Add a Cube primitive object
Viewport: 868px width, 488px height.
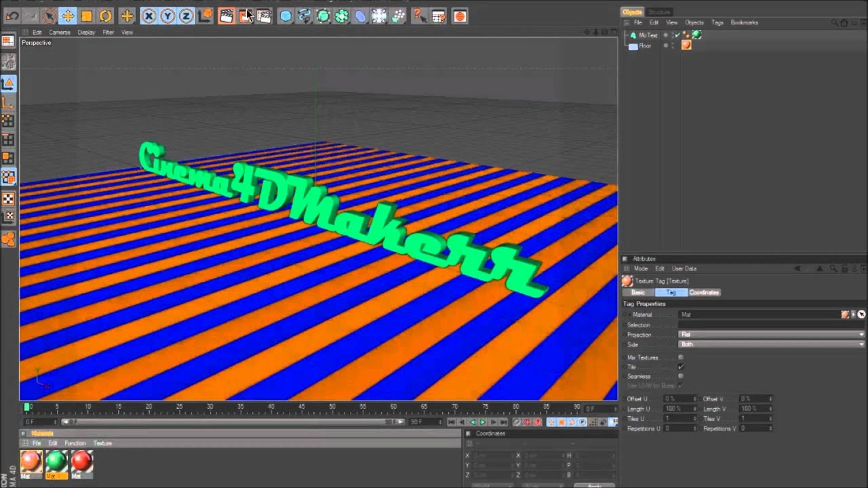(286, 16)
